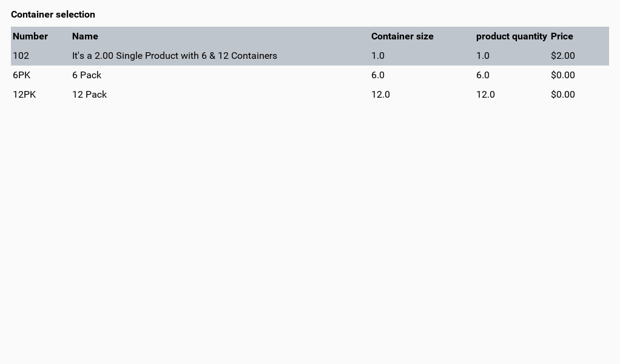
Task: Choose the 6 Pack container name
Action: 87,75
